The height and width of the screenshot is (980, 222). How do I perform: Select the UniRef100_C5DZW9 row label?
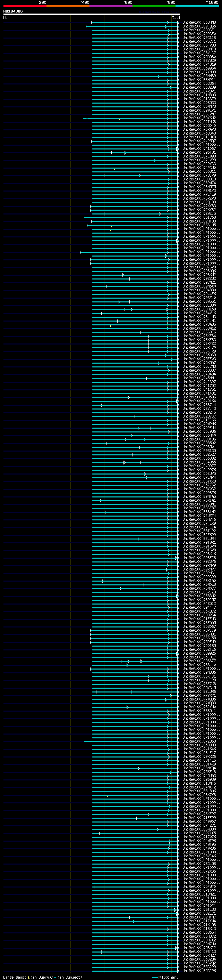click(199, 88)
